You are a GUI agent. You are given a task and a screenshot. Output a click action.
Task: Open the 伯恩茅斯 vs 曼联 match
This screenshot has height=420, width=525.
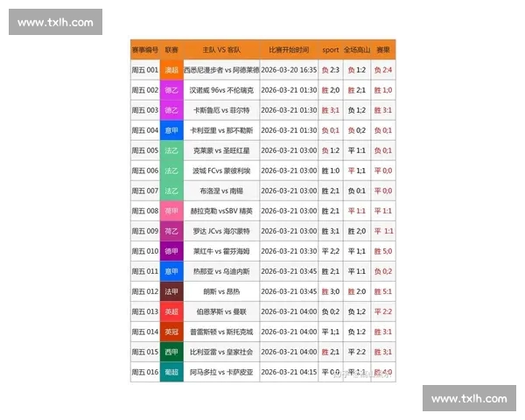point(220,311)
